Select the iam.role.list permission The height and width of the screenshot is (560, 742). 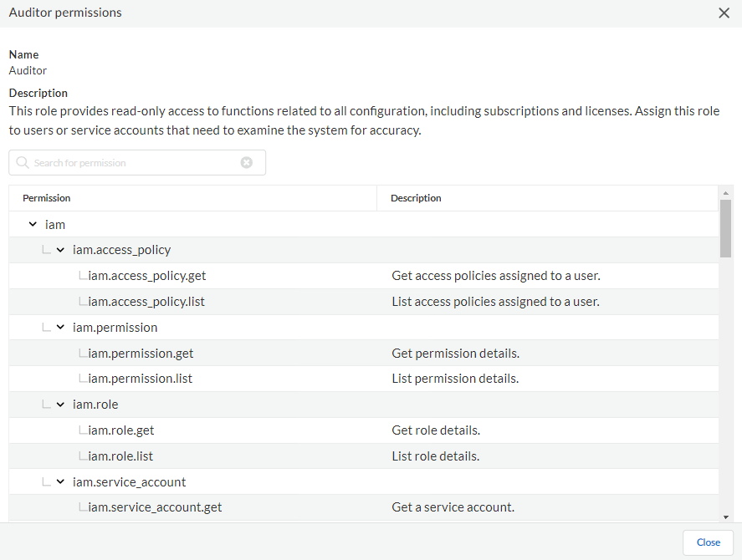(x=120, y=456)
